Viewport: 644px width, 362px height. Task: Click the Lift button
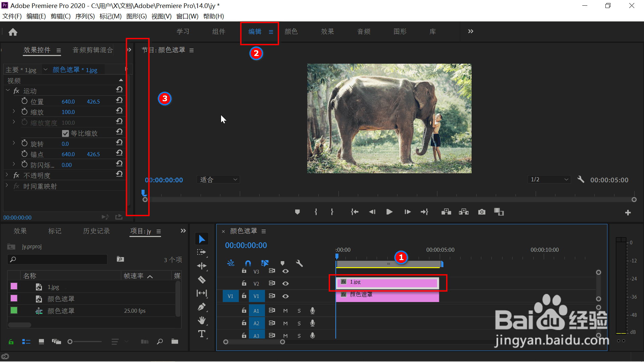point(446,212)
